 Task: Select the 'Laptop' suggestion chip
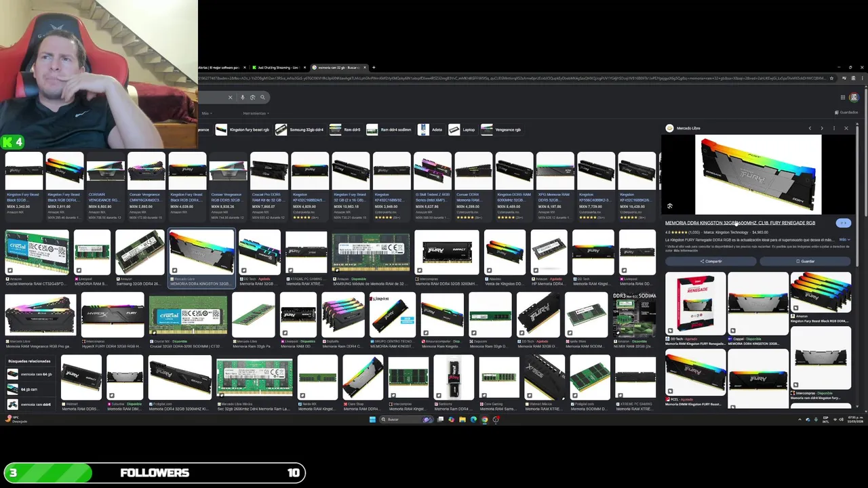[x=462, y=129]
